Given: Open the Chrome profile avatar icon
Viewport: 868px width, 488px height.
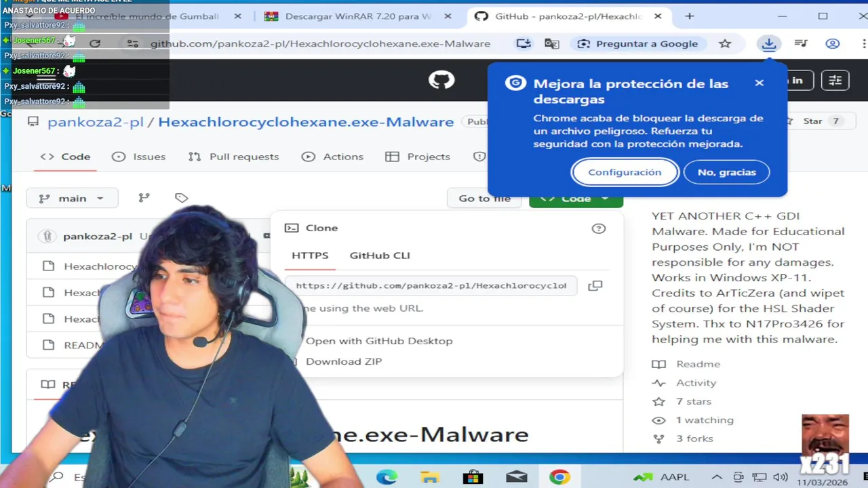Looking at the screenshot, I should (x=833, y=43).
